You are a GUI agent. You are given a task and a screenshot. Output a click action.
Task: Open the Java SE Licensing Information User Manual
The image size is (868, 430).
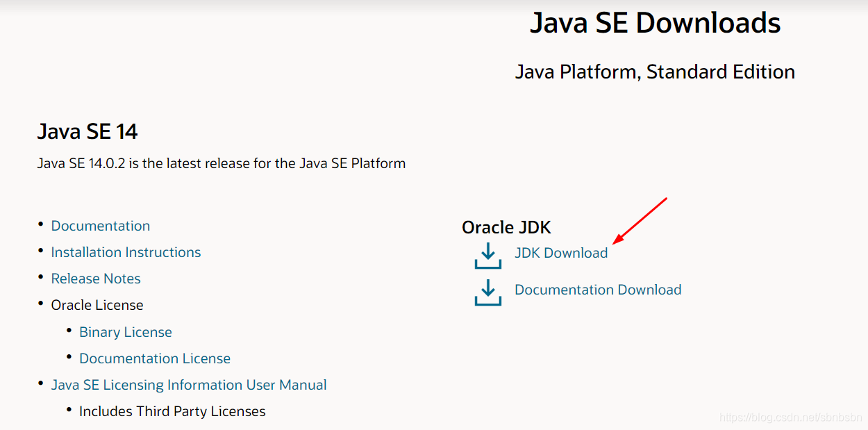pyautogui.click(x=188, y=384)
